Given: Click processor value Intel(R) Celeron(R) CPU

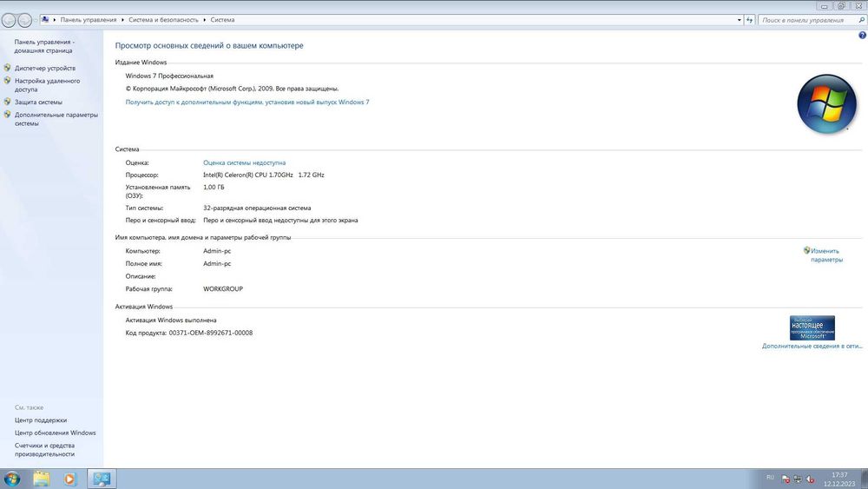Looking at the screenshot, I should pyautogui.click(x=264, y=175).
